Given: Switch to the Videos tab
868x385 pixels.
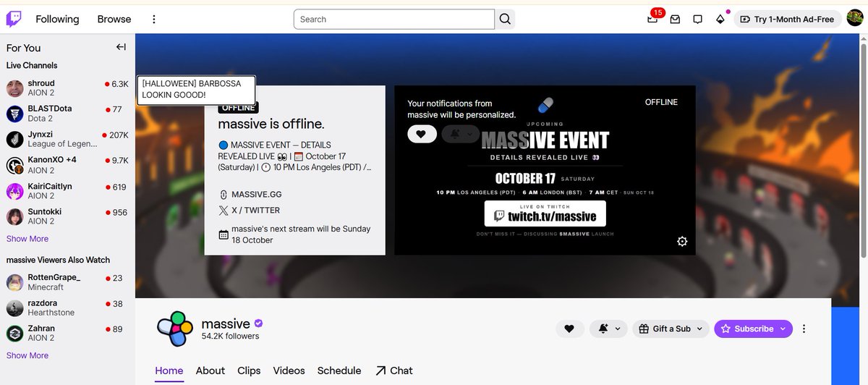Looking at the screenshot, I should [x=289, y=371].
